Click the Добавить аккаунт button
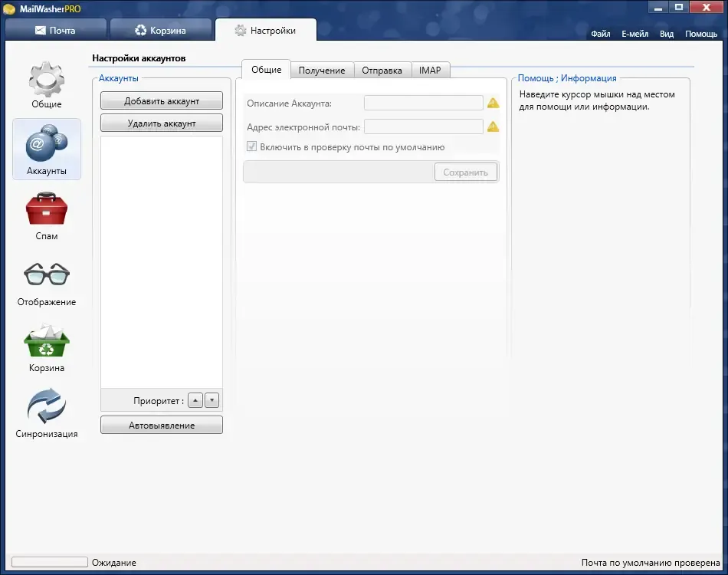 [x=162, y=100]
